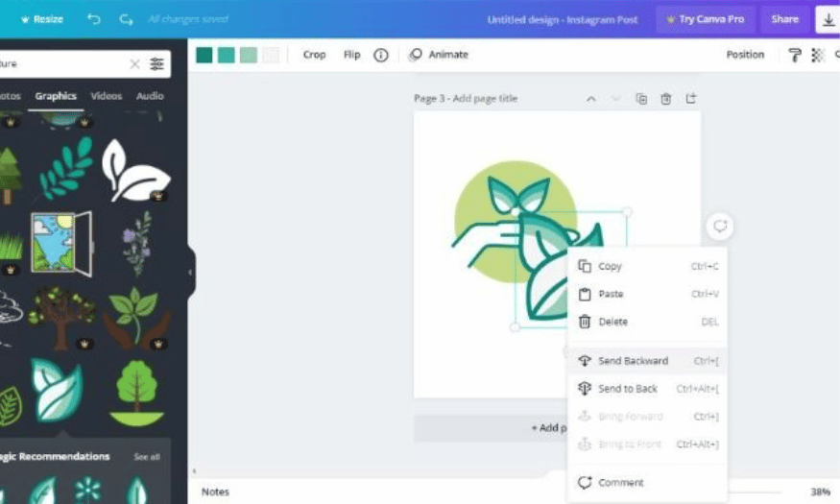Screen dimensions: 840x504
Task: Delete page using the trash icon
Action: coord(666,99)
